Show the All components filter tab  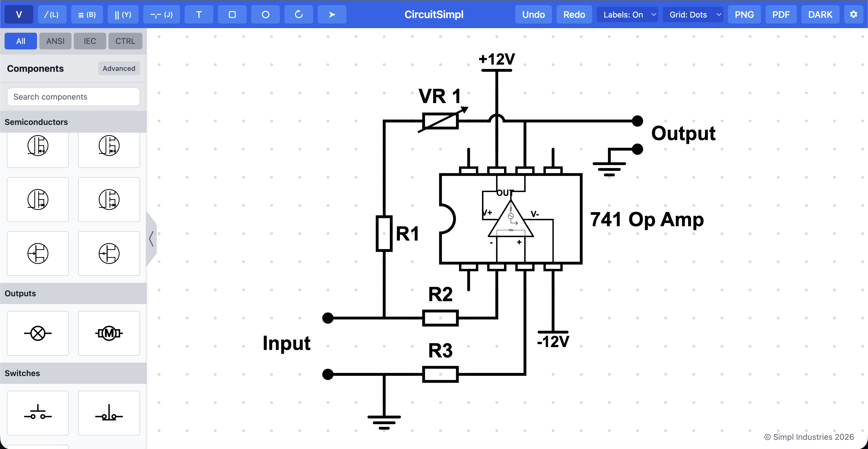(21, 41)
